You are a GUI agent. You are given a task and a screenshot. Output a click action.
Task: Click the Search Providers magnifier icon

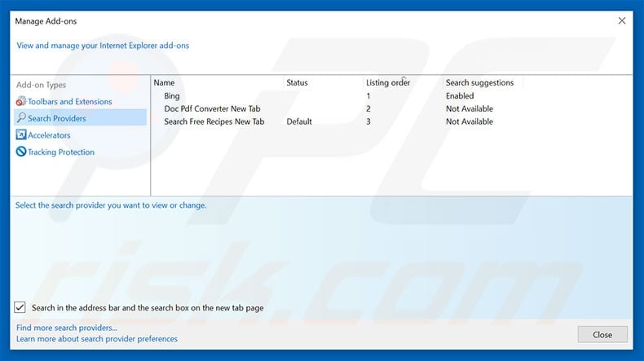(21, 118)
